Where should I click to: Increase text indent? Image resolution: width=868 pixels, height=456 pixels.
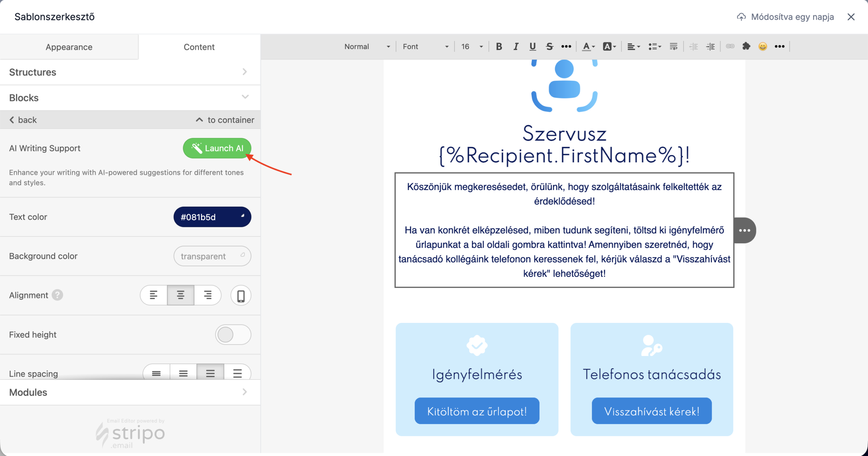[710, 46]
